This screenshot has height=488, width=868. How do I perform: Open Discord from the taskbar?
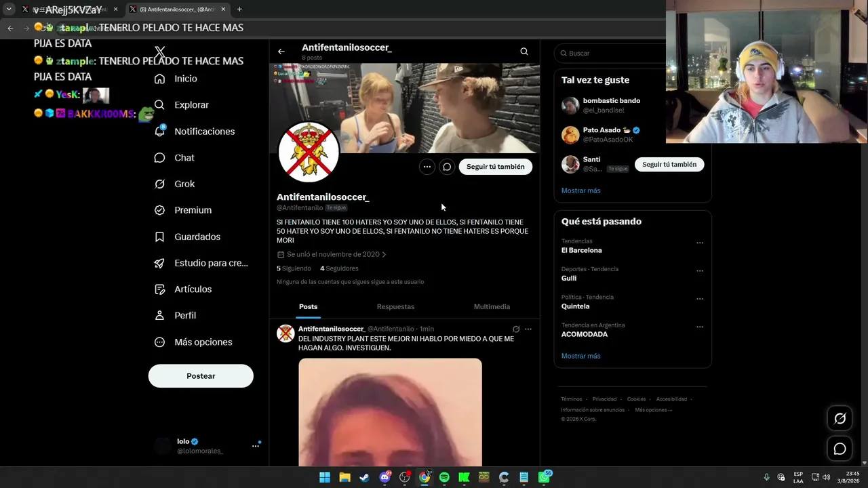click(384, 477)
